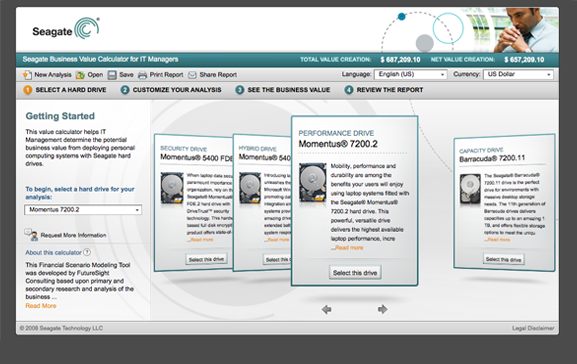577x364 pixels.
Task: Click the 2008 Seagate Technology LLC copyright
Action: (x=61, y=328)
